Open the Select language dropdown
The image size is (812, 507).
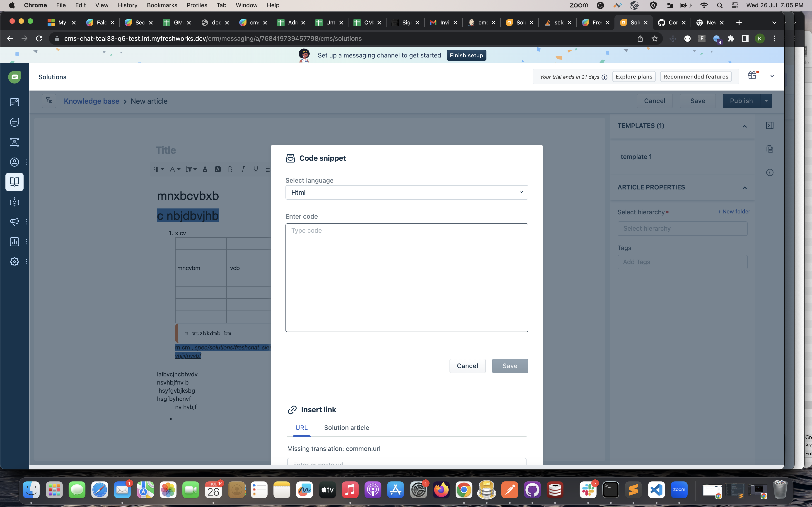pyautogui.click(x=406, y=192)
